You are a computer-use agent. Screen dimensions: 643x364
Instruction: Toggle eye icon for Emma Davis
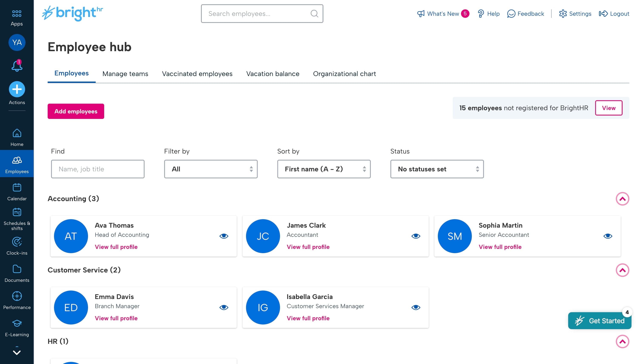pyautogui.click(x=224, y=307)
